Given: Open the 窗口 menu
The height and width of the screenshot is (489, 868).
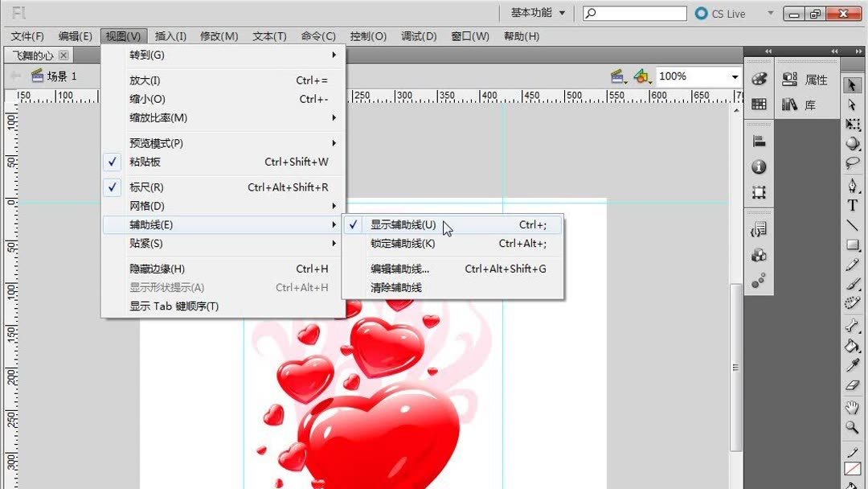Looking at the screenshot, I should click(469, 35).
